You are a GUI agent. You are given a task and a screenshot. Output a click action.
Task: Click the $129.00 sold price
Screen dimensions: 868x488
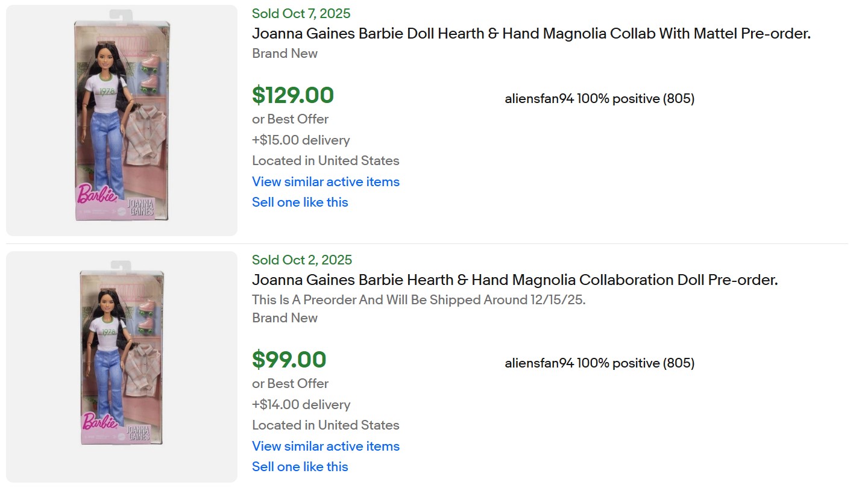pyautogui.click(x=293, y=96)
